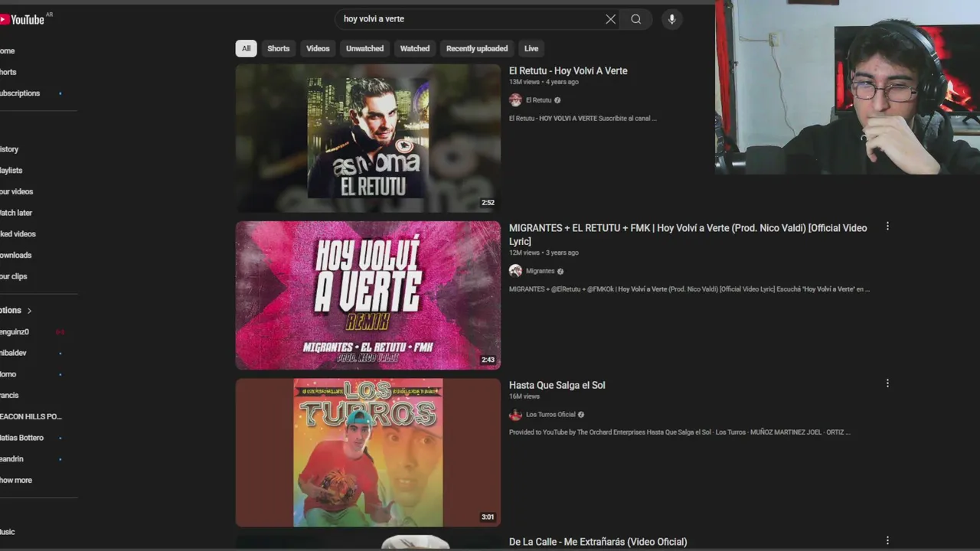Select the Recently uploaded filter chip
This screenshot has height=551, width=980.
(x=477, y=48)
